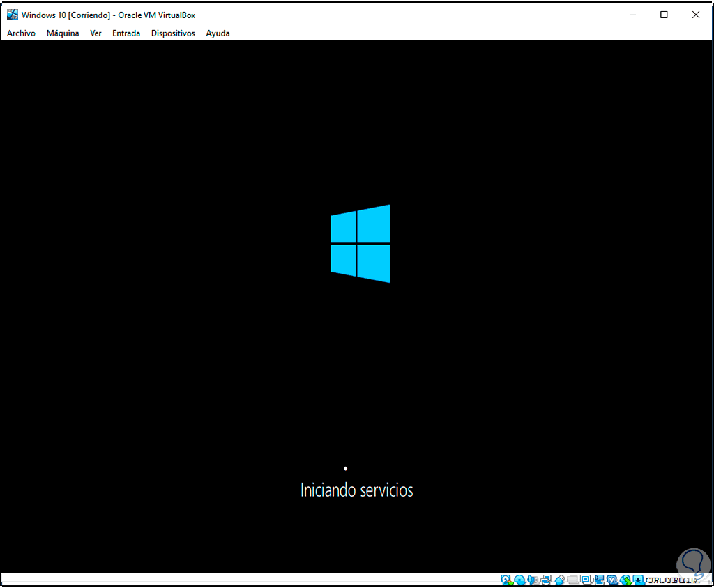Open the Entrada menu
Viewport: 714px width, 588px height.
(126, 33)
